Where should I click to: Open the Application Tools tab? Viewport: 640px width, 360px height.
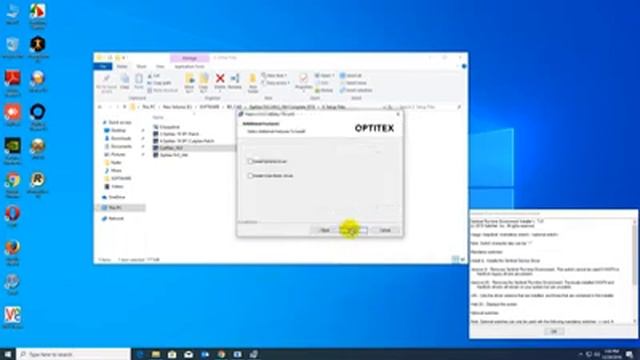(x=189, y=67)
